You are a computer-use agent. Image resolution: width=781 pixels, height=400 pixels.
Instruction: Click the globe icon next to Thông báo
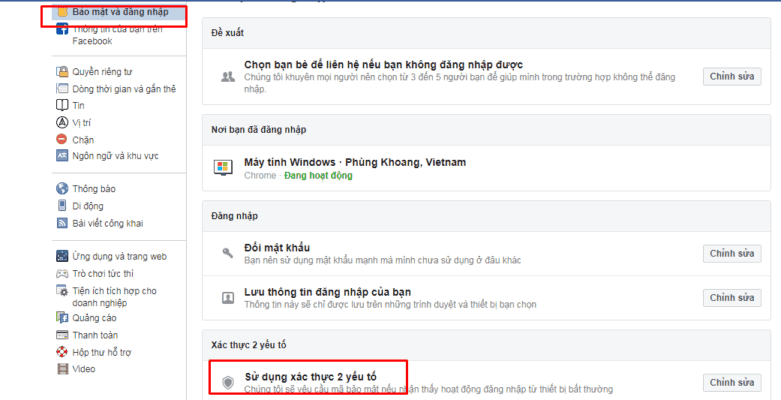coord(62,188)
